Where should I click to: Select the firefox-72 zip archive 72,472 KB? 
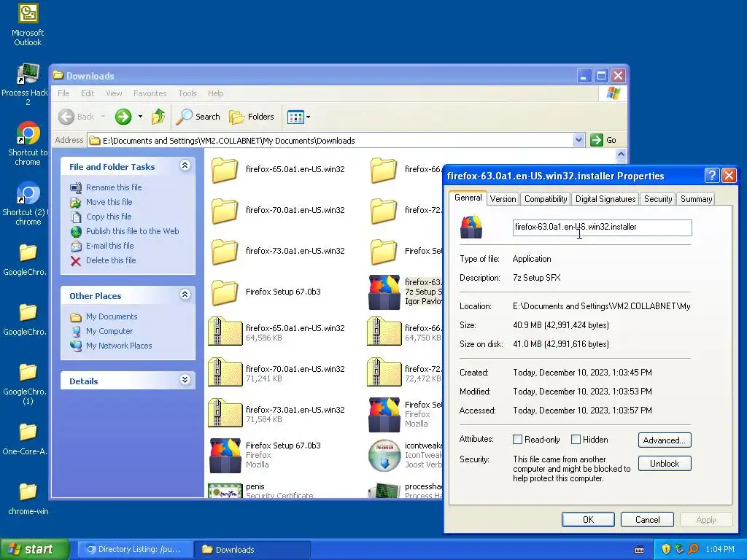pos(384,373)
